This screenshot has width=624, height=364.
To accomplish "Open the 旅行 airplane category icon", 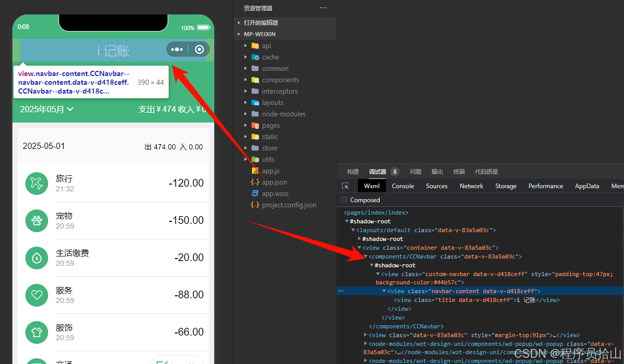I will click(36, 183).
